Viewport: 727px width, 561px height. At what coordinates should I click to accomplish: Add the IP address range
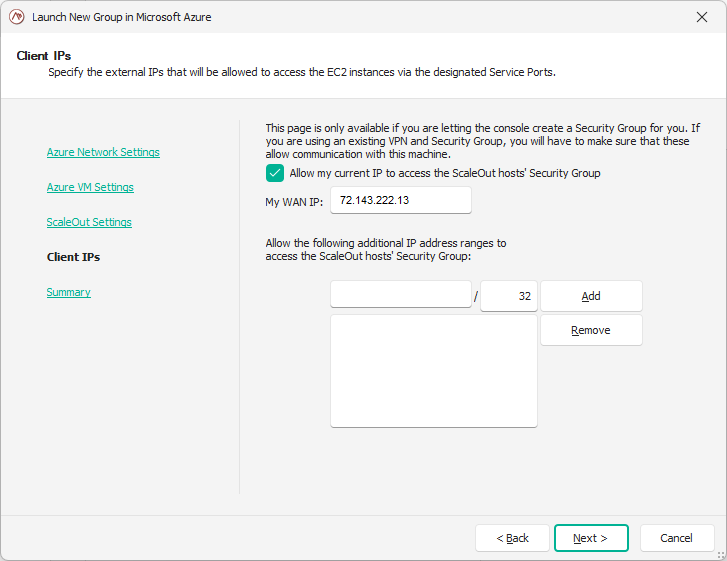(591, 296)
